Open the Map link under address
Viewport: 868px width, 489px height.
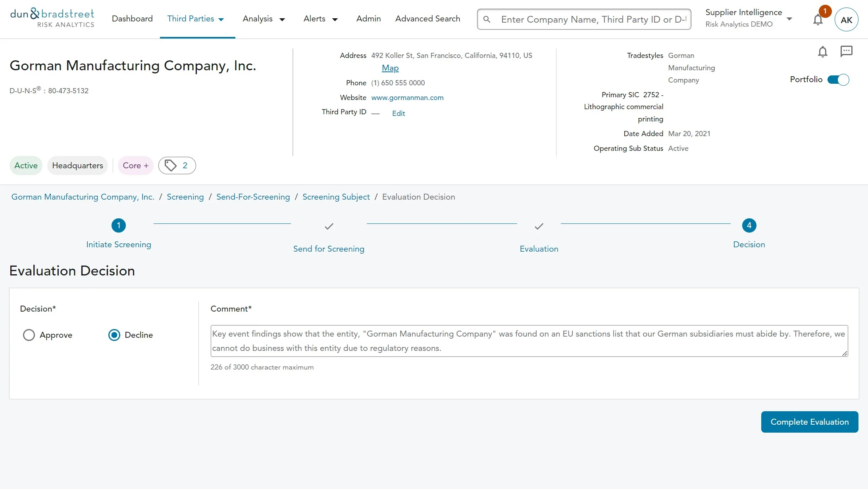[390, 68]
